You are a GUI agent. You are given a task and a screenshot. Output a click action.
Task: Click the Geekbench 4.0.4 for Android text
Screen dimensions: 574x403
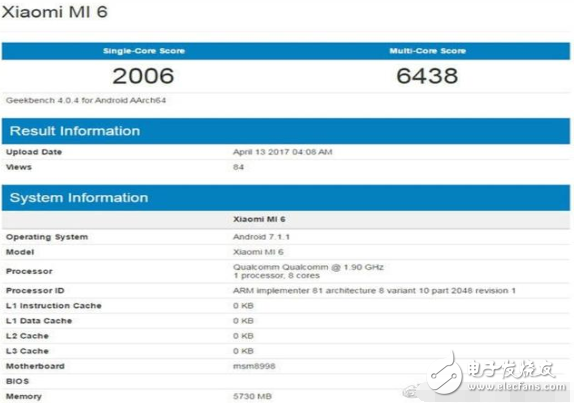click(86, 100)
